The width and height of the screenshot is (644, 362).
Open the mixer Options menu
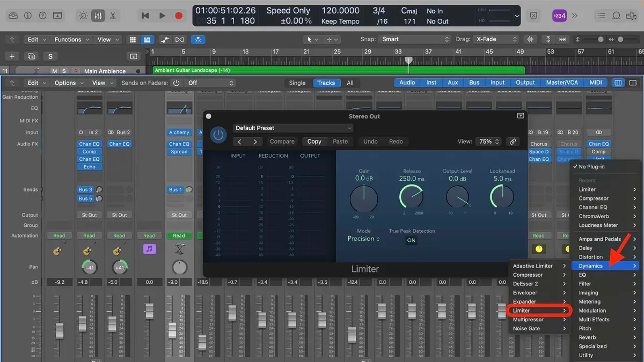coord(68,83)
